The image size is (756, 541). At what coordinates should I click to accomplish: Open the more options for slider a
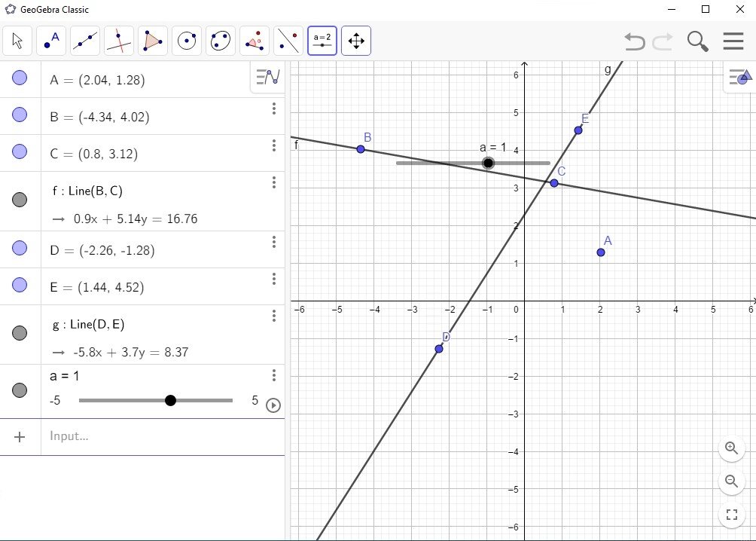274,375
